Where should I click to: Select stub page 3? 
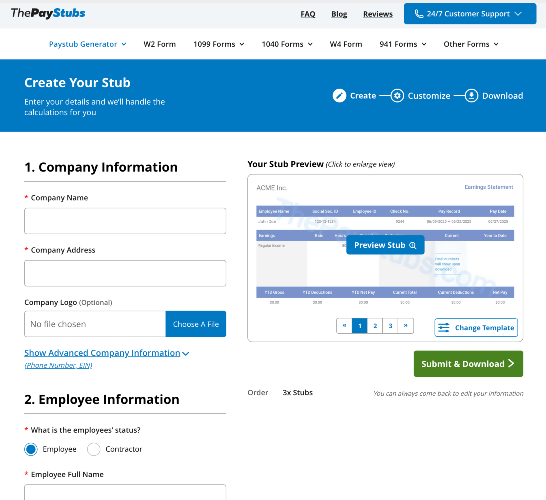(x=390, y=326)
